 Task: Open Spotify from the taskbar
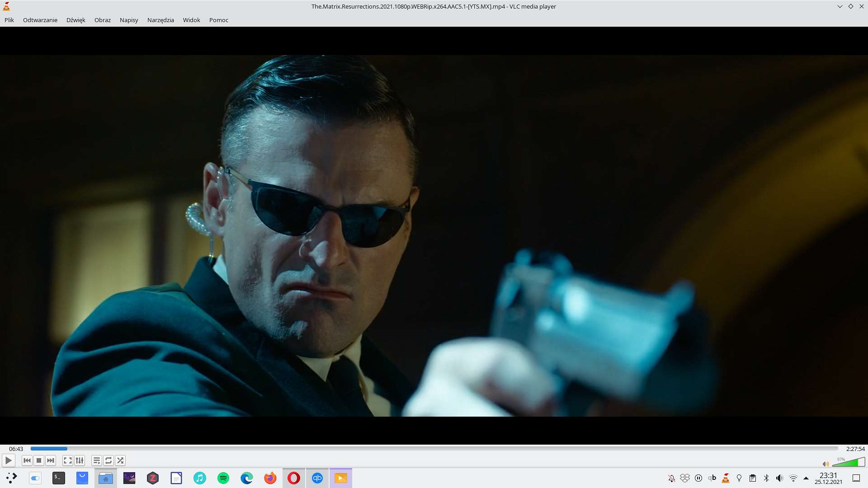pos(223,478)
